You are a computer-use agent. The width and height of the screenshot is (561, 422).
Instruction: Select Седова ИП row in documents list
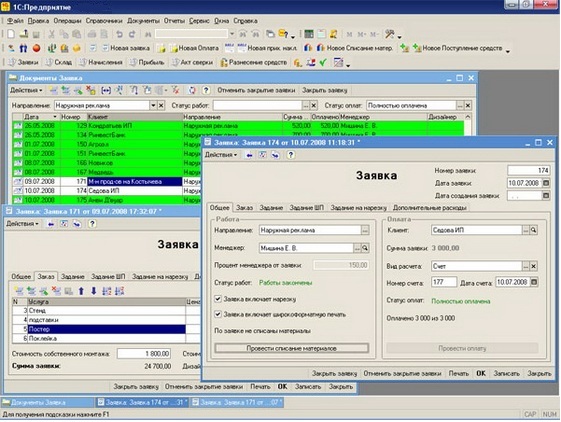[106, 191]
